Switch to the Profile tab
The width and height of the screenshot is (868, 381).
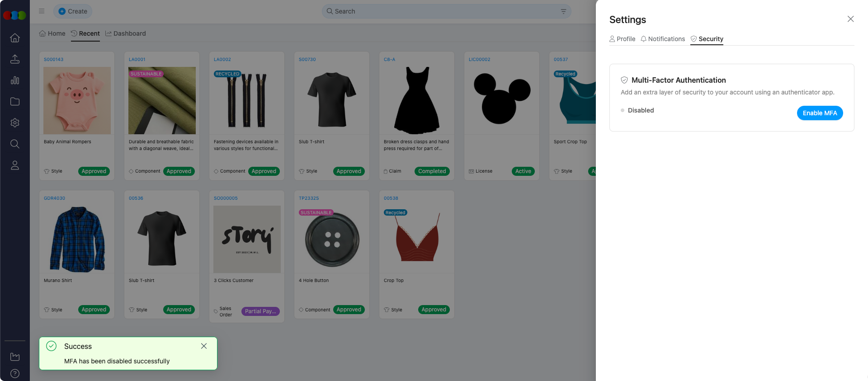point(622,39)
